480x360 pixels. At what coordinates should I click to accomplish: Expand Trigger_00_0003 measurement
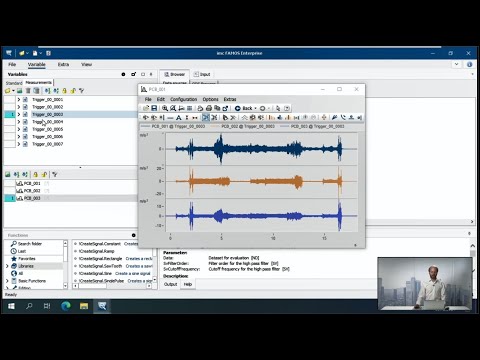[x=19, y=114]
